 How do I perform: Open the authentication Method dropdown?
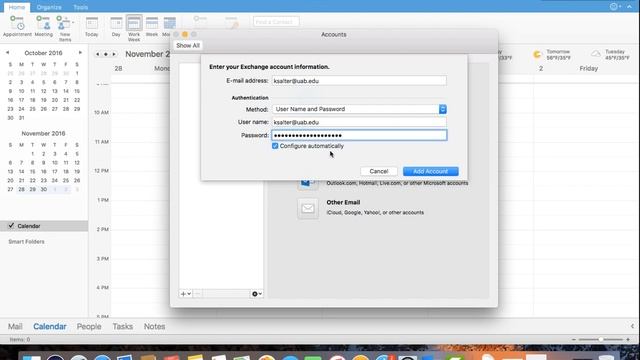click(x=359, y=109)
